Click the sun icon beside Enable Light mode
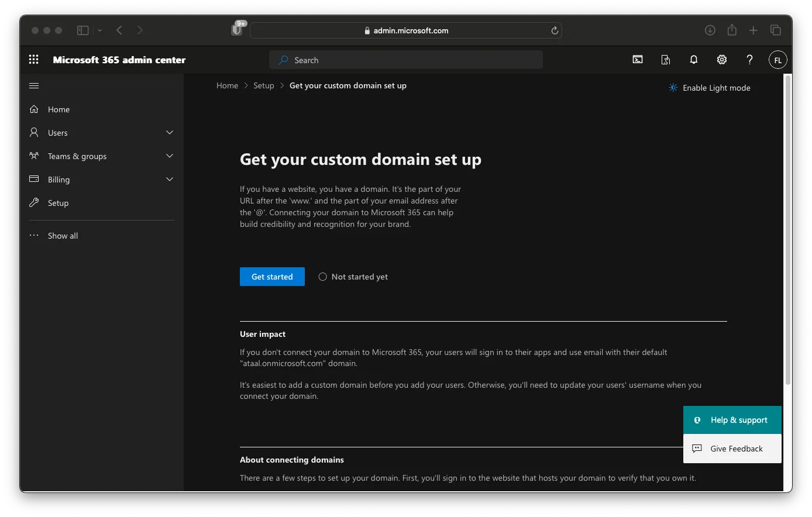 point(673,88)
